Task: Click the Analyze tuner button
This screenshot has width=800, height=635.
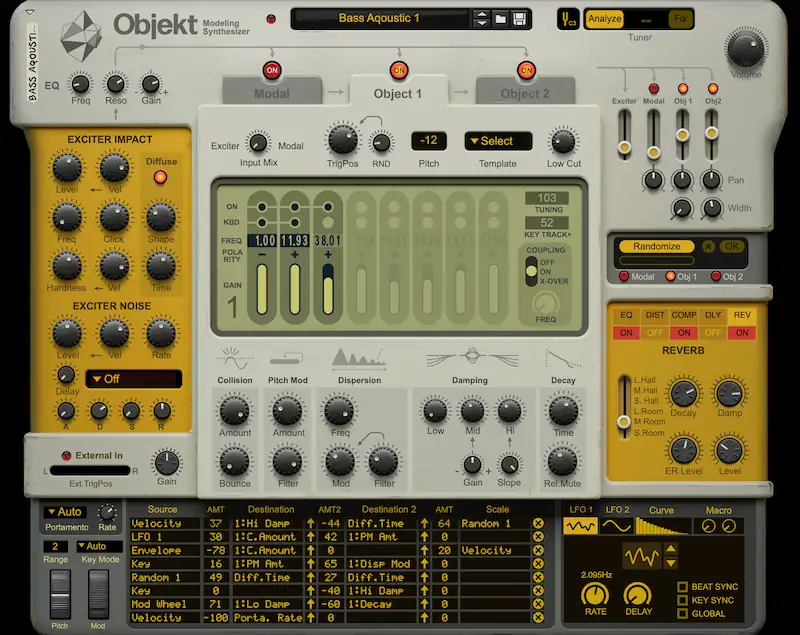Action: [x=604, y=19]
